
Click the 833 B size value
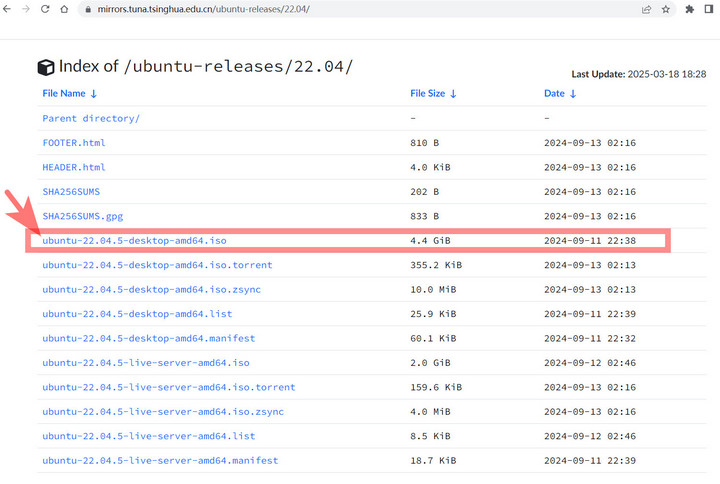(x=425, y=216)
